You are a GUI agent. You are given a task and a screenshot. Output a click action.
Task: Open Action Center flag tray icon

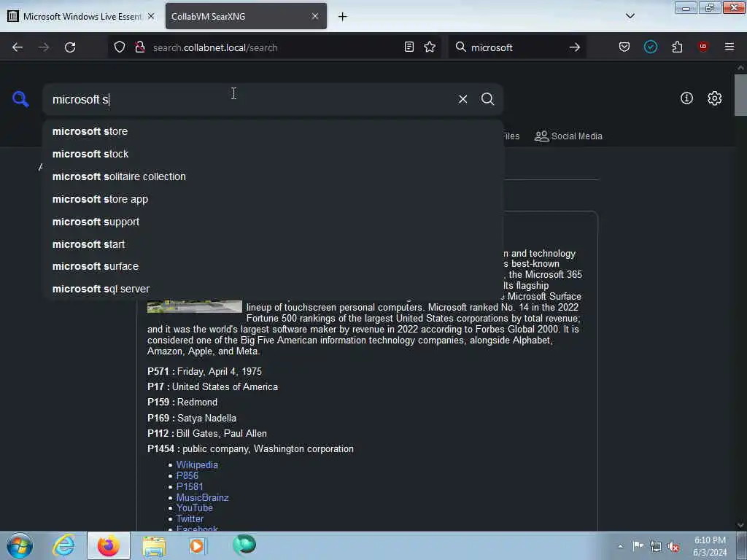(x=638, y=546)
